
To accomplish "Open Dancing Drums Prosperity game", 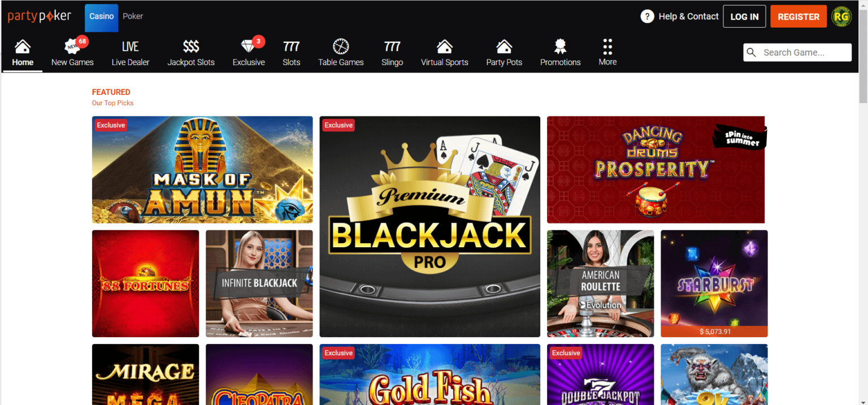I will coord(656,170).
